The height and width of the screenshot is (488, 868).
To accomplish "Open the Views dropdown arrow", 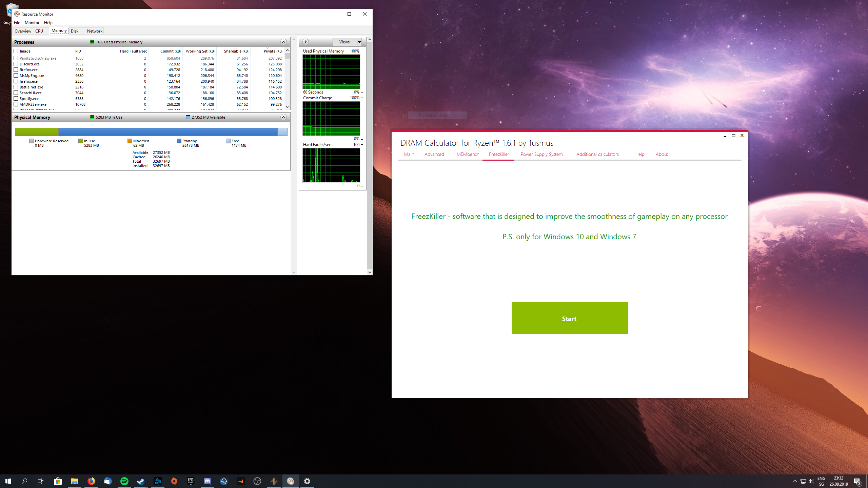I will 359,42.
